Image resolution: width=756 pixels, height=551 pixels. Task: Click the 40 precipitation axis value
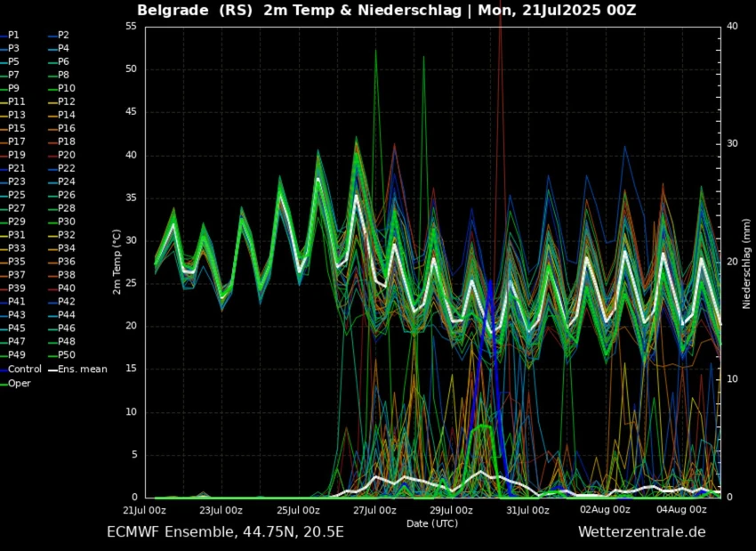coord(732,26)
